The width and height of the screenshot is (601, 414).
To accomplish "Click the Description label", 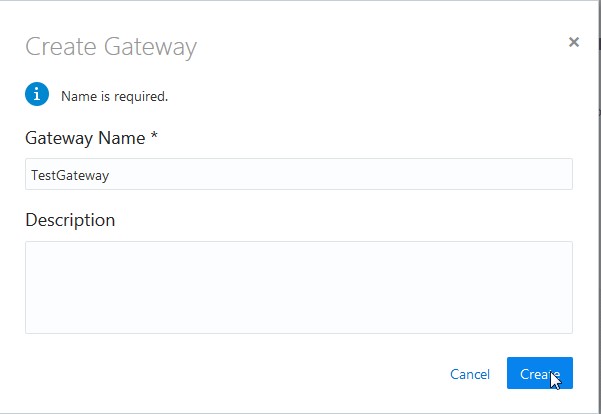I will (x=70, y=219).
